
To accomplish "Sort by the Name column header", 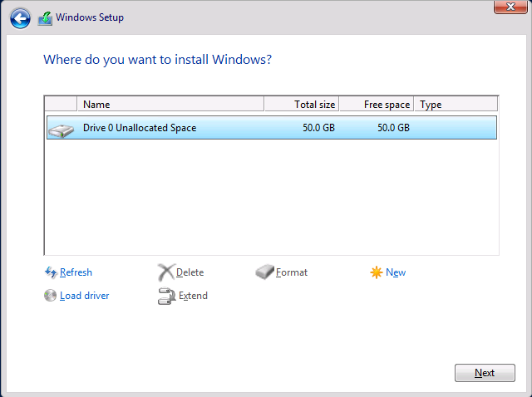I will coord(170,104).
